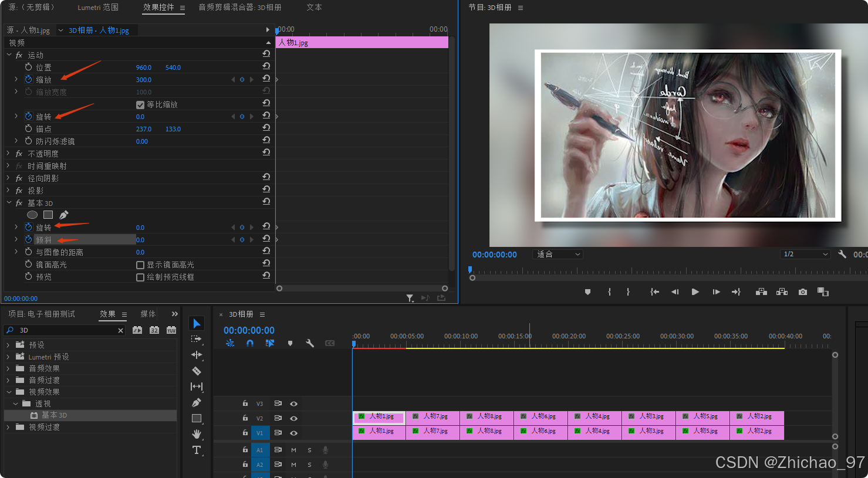The image size is (868, 478).
Task: Select the Slip tool
Action: [197, 387]
